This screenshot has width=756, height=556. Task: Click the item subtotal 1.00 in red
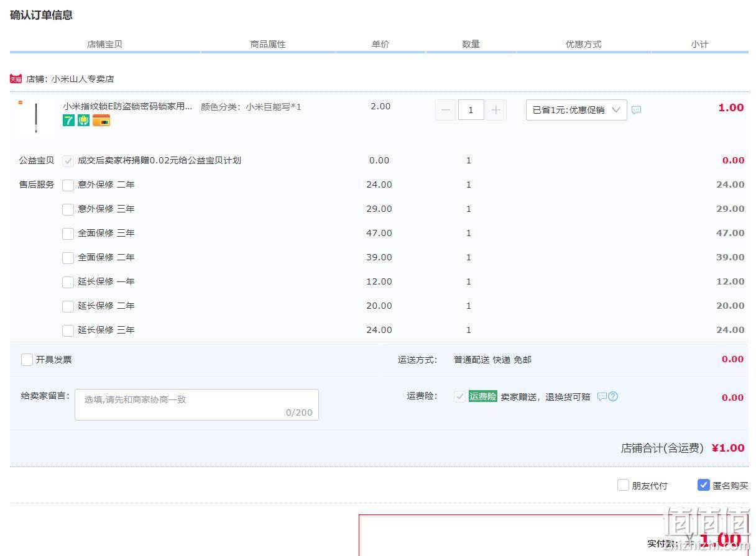click(731, 107)
